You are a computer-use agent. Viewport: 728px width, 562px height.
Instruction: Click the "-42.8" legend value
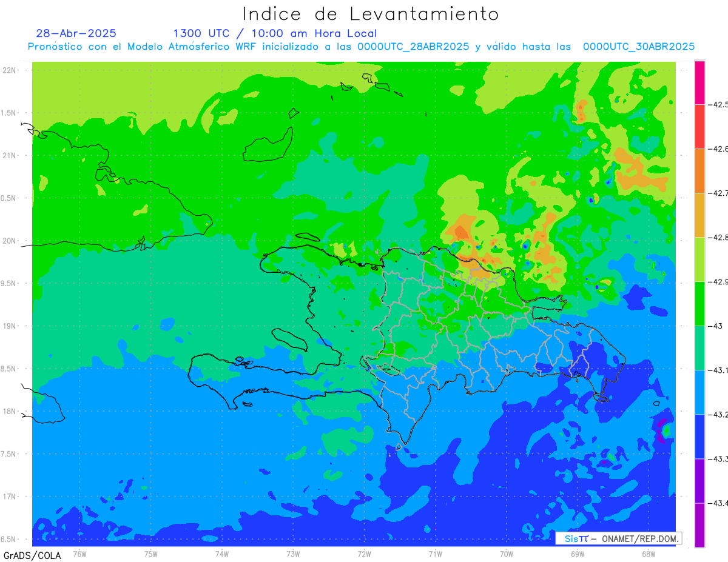click(718, 237)
